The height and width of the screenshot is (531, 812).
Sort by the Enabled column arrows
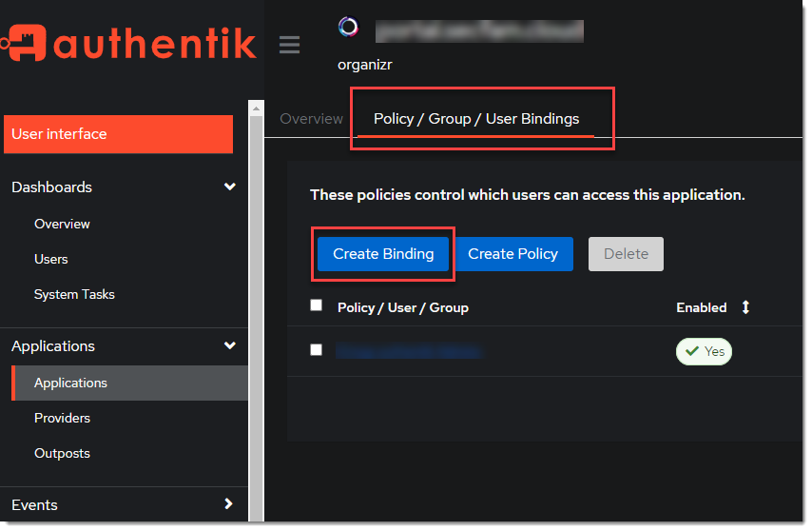coord(745,307)
